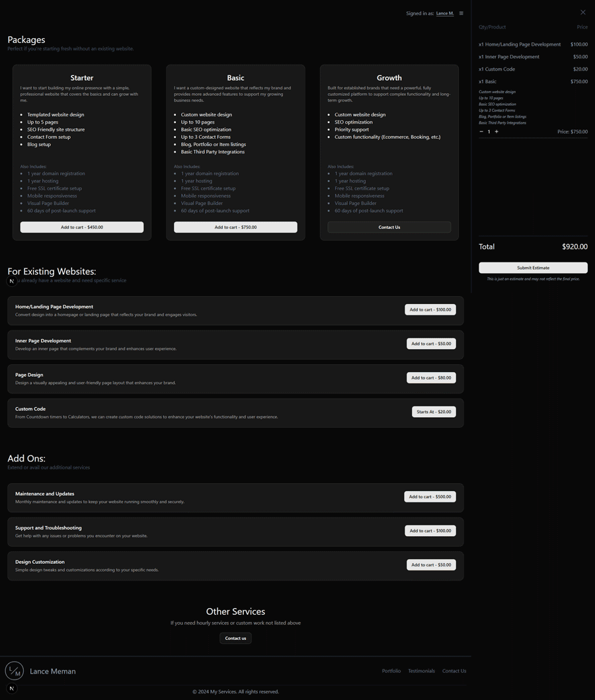Open Portfolio link in the footer

pos(391,671)
